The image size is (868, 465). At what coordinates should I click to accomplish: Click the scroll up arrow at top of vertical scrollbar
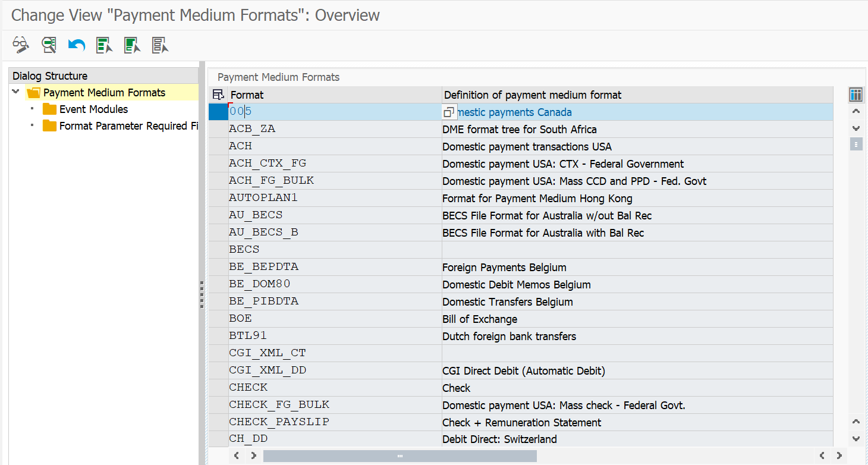click(x=856, y=111)
